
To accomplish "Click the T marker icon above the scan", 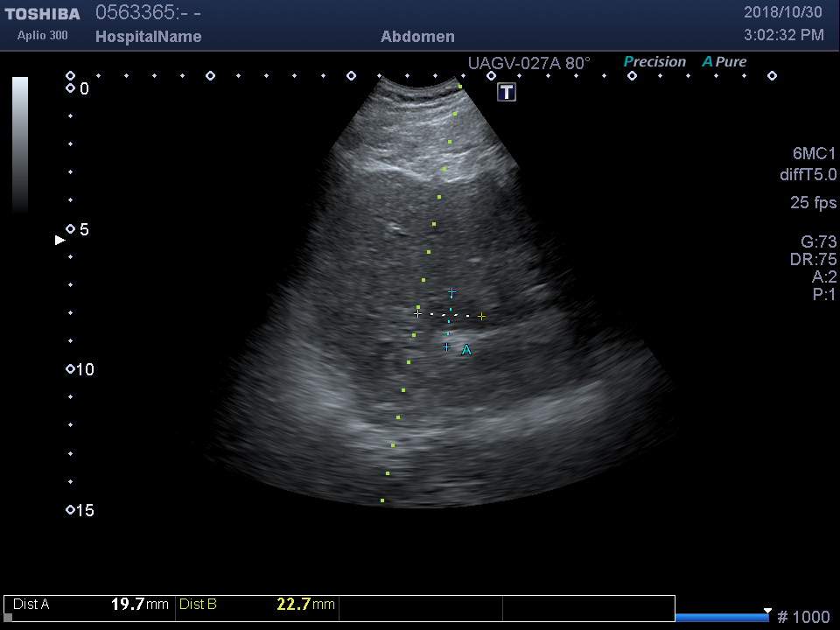I will point(507,92).
